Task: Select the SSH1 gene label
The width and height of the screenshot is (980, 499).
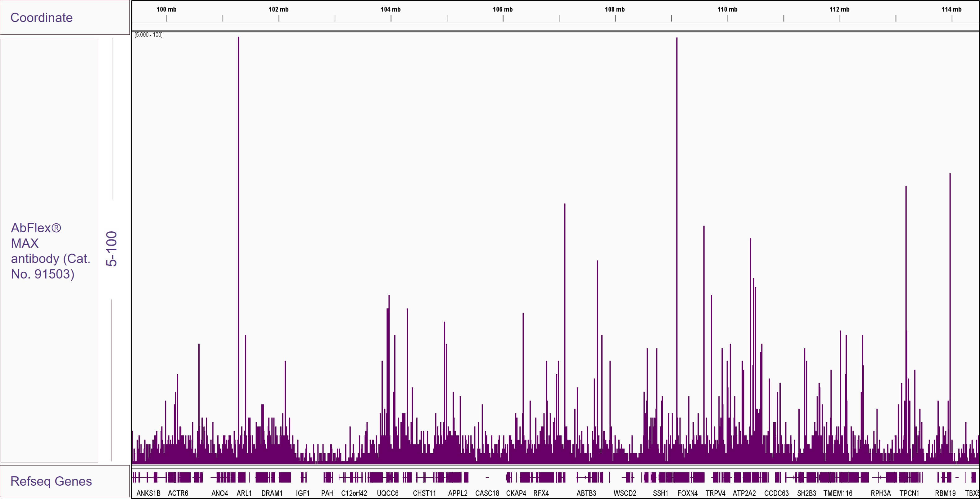Action: click(x=661, y=493)
